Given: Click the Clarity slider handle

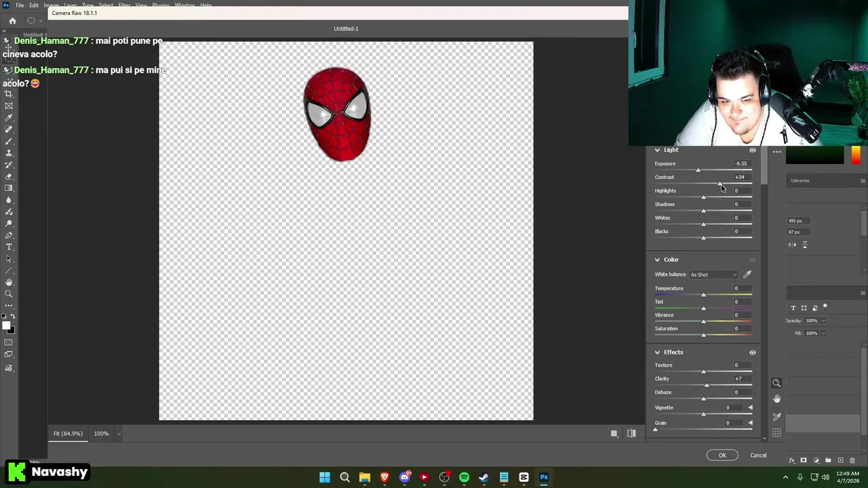Looking at the screenshot, I should (706, 385).
